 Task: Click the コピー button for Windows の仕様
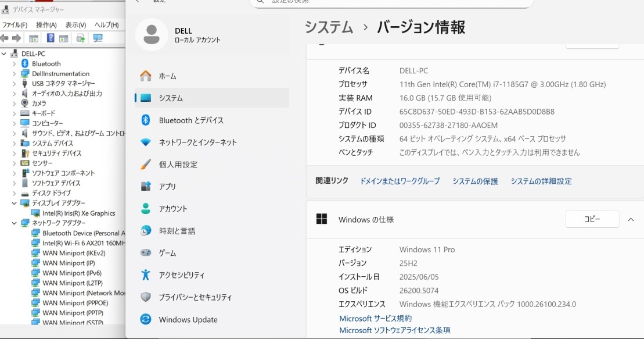(592, 219)
